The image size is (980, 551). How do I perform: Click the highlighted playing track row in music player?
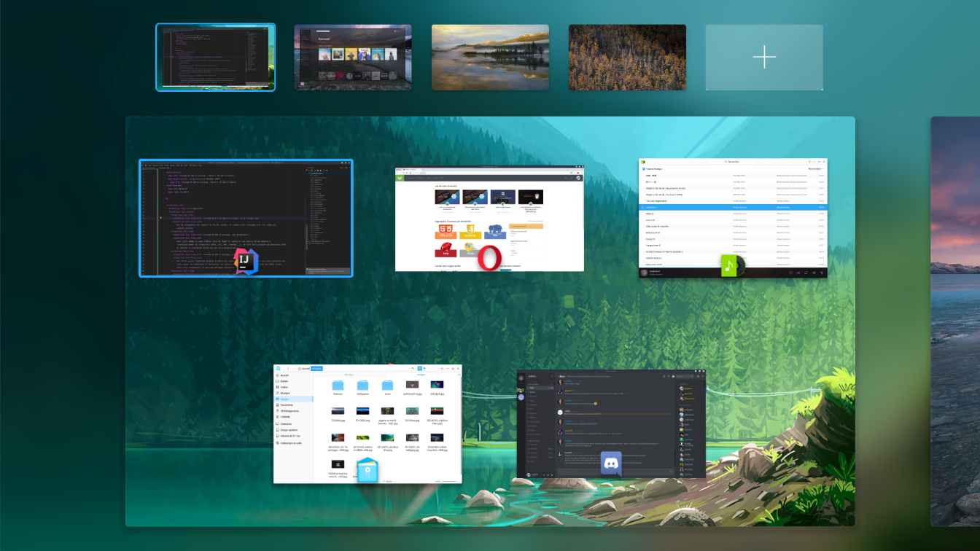734,207
